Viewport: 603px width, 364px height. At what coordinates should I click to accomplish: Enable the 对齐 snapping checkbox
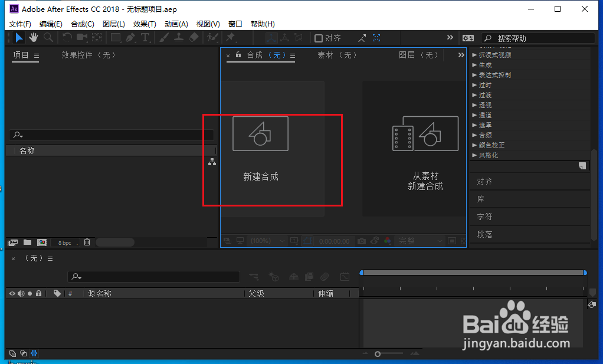[x=319, y=38]
